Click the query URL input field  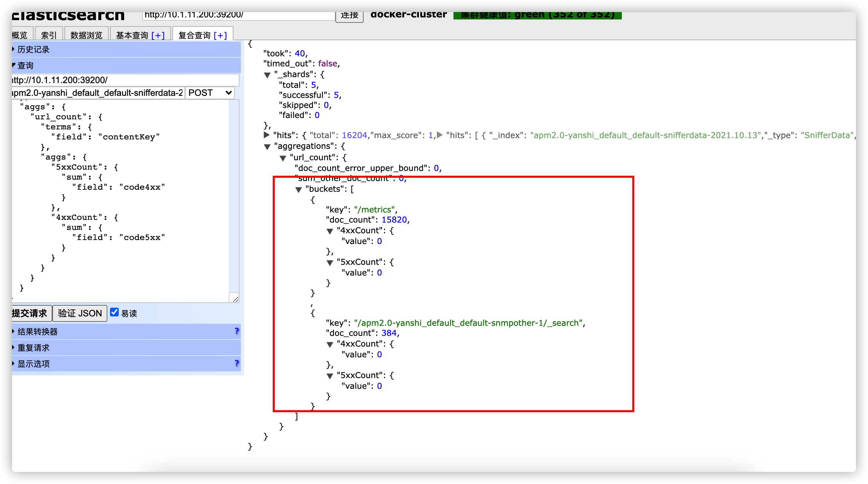pyautogui.click(x=125, y=80)
